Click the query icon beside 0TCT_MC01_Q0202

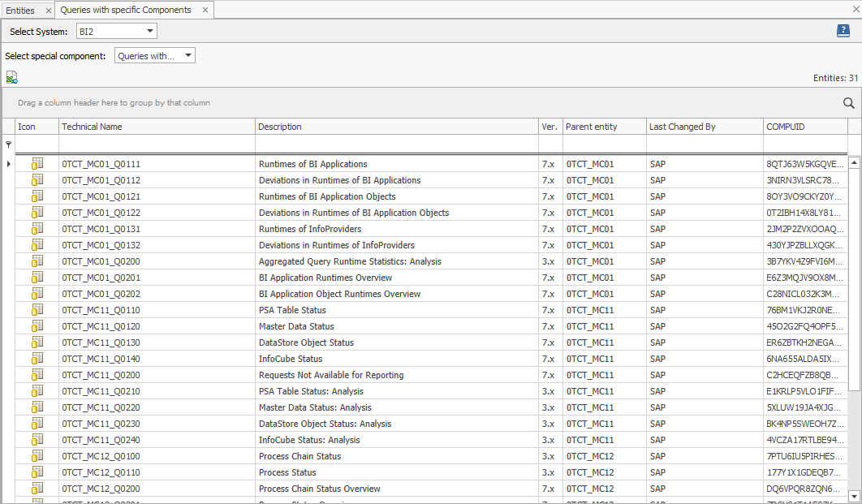36,293
